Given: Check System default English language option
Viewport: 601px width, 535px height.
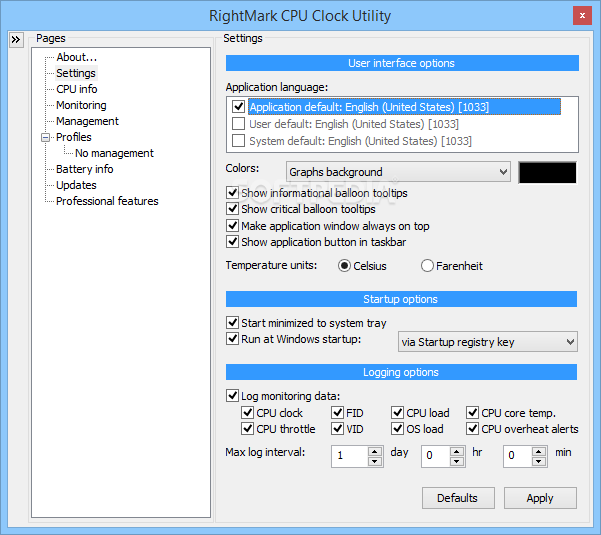Looking at the screenshot, I should pyautogui.click(x=238, y=141).
